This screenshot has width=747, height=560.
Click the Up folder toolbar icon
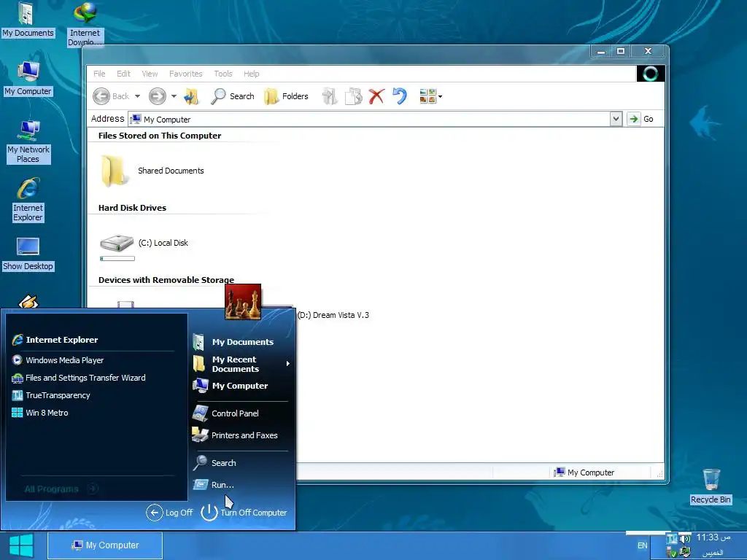[x=192, y=96]
